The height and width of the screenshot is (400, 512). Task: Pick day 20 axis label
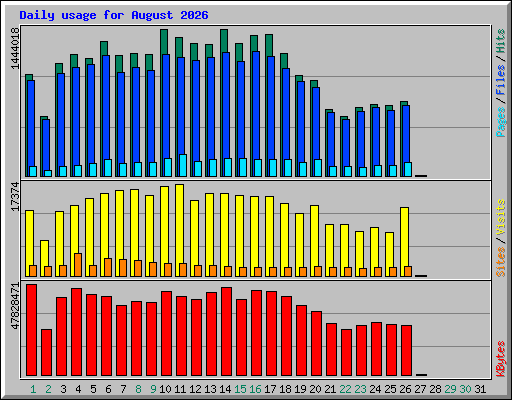315,389
